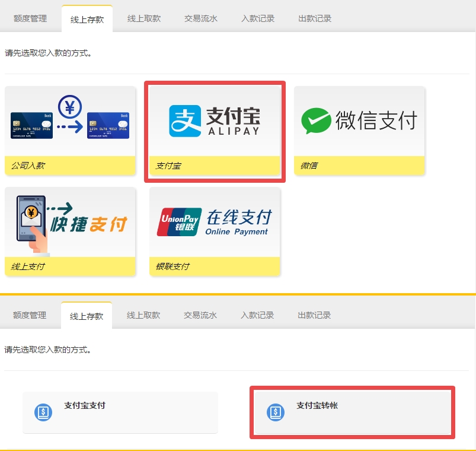The height and width of the screenshot is (451, 476).
Task: Go to 额度管理 tab in lower panel
Action: click(x=30, y=315)
